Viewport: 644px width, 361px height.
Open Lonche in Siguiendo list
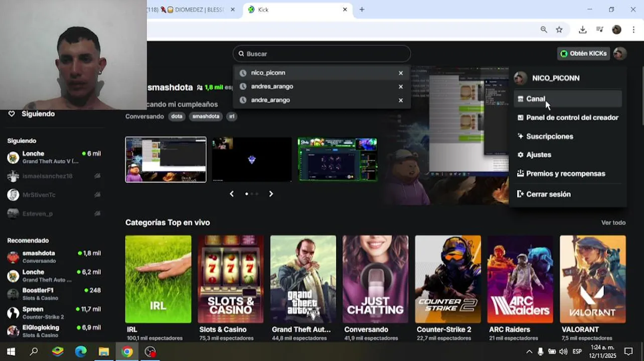tap(54, 157)
